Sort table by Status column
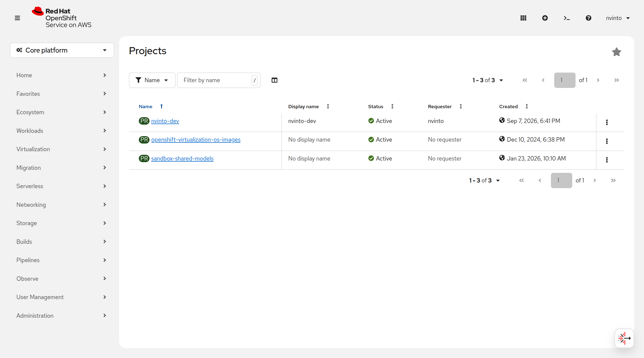The height and width of the screenshot is (358, 644). point(381,107)
